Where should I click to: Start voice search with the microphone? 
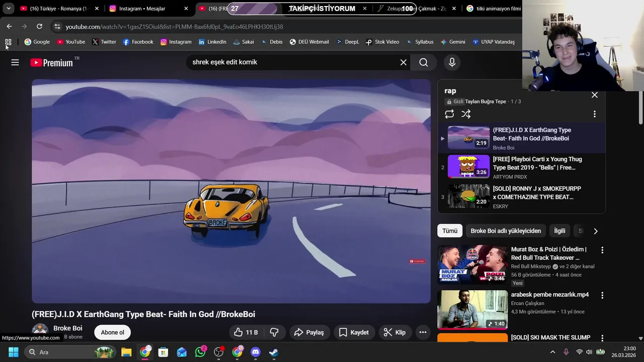tap(452, 62)
